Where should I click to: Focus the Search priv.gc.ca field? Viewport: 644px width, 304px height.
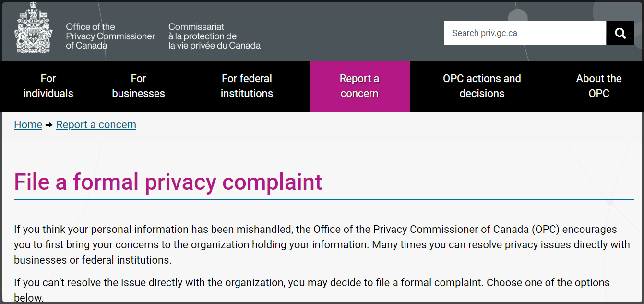(x=525, y=33)
